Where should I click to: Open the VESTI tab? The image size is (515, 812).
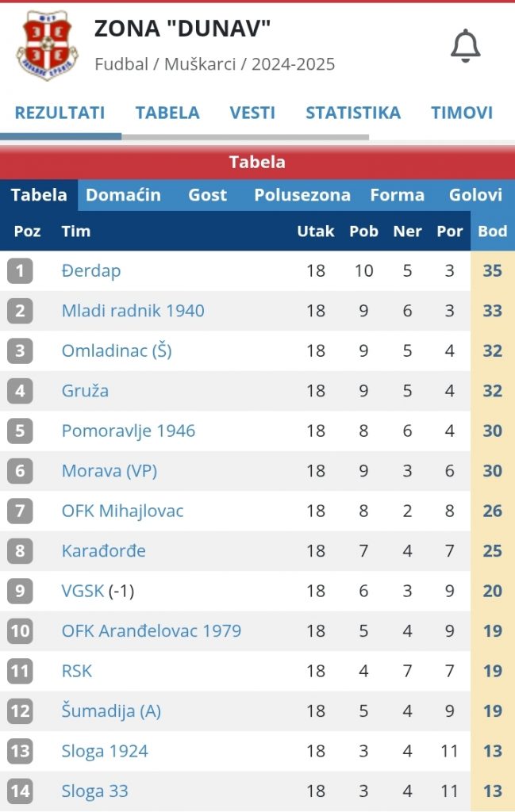pyautogui.click(x=252, y=113)
